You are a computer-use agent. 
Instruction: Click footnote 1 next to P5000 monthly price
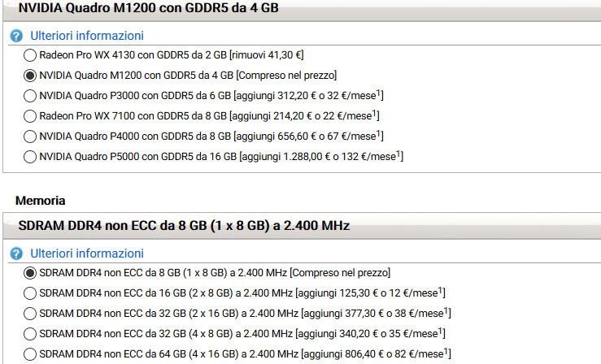[x=397, y=153]
